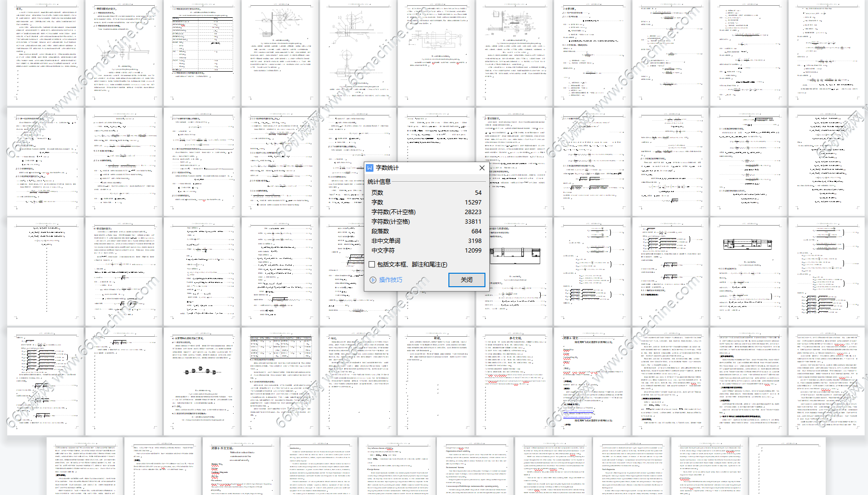868x495 pixels.
Task: Enable 包括文本框、脚注和尾注 checkbox
Action: point(372,265)
